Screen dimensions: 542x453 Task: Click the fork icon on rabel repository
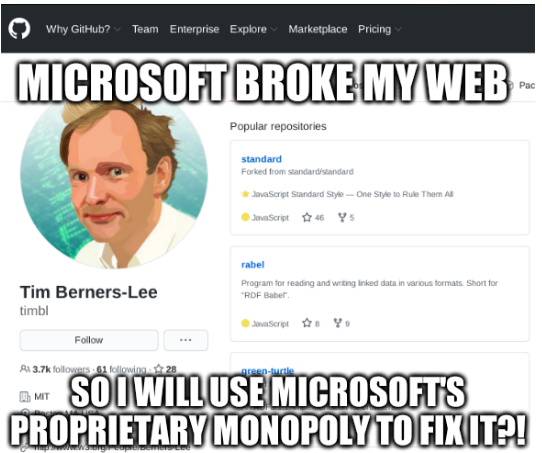point(337,323)
